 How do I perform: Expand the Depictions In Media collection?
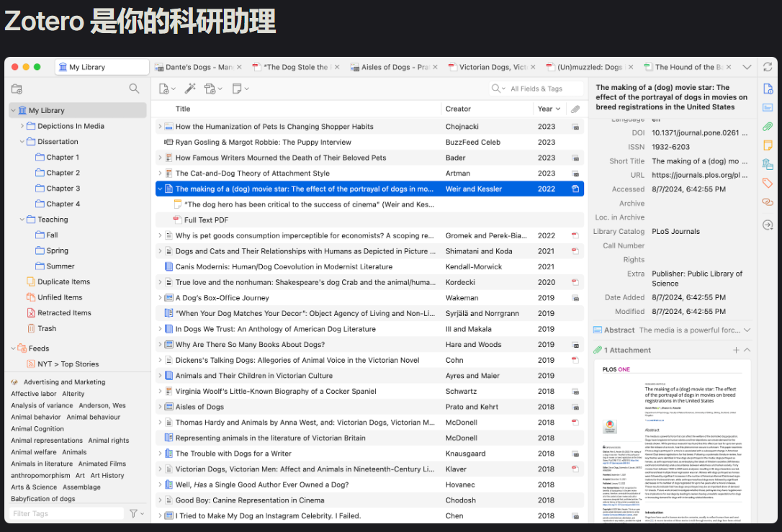tap(22, 126)
